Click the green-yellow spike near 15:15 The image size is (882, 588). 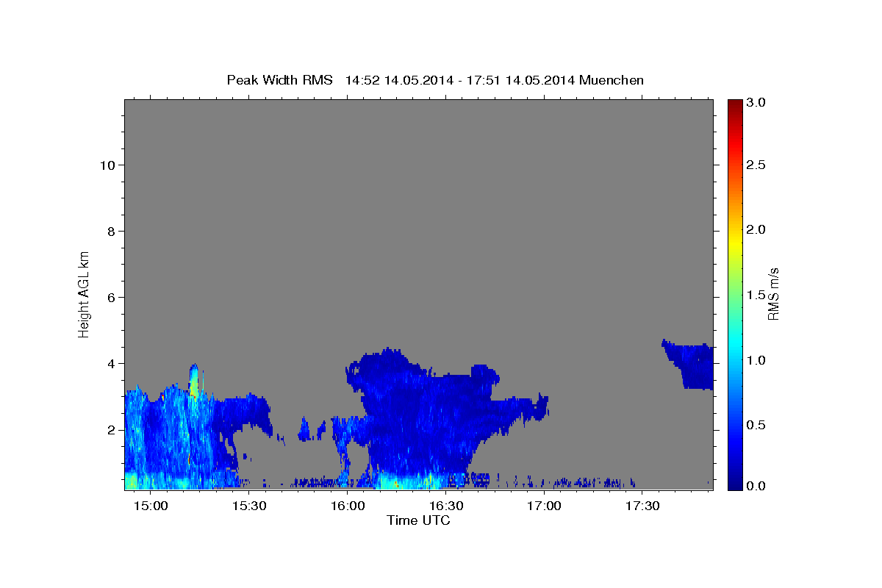click(194, 381)
